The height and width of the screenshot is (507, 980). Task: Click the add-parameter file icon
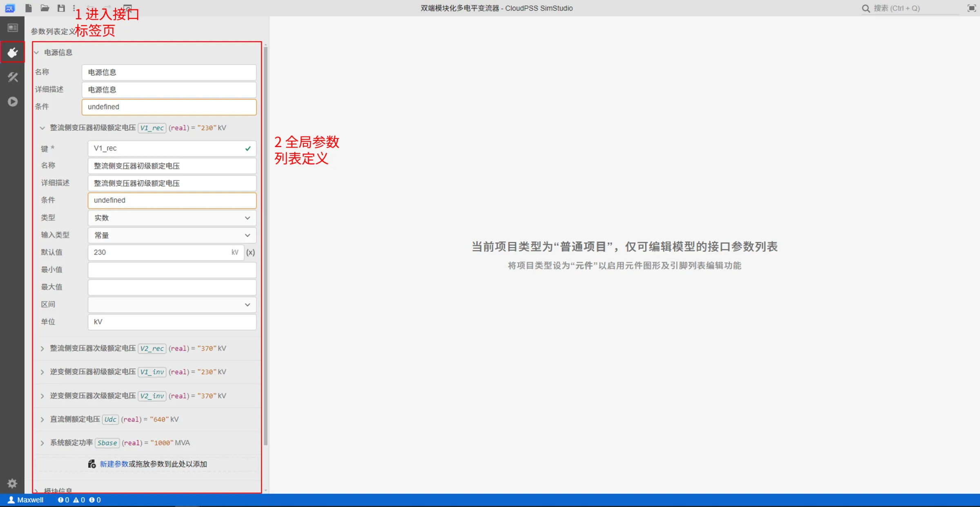pyautogui.click(x=92, y=464)
